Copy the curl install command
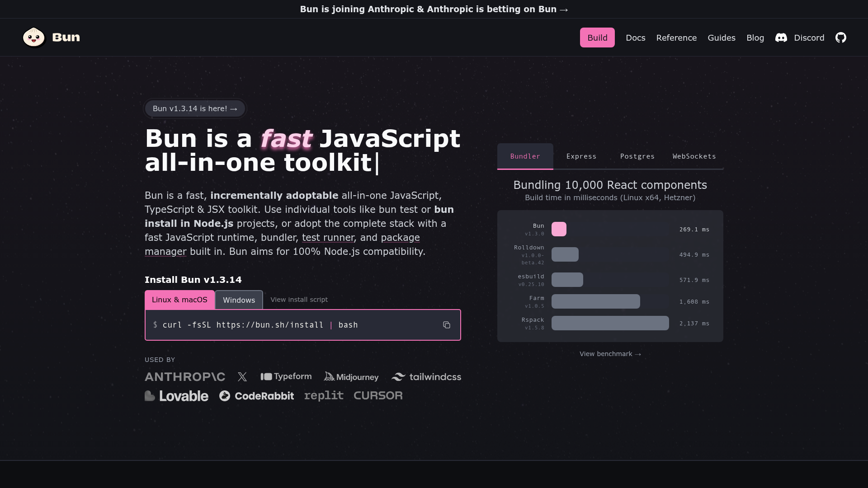This screenshot has width=868, height=488. click(x=447, y=325)
